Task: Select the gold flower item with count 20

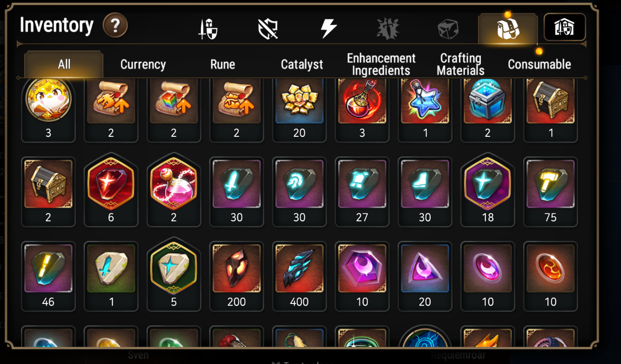Action: [299, 109]
